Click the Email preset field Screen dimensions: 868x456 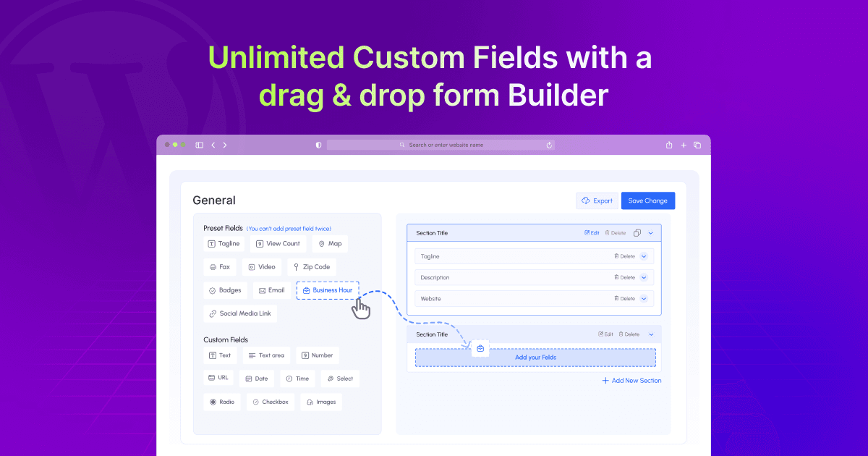tap(271, 290)
